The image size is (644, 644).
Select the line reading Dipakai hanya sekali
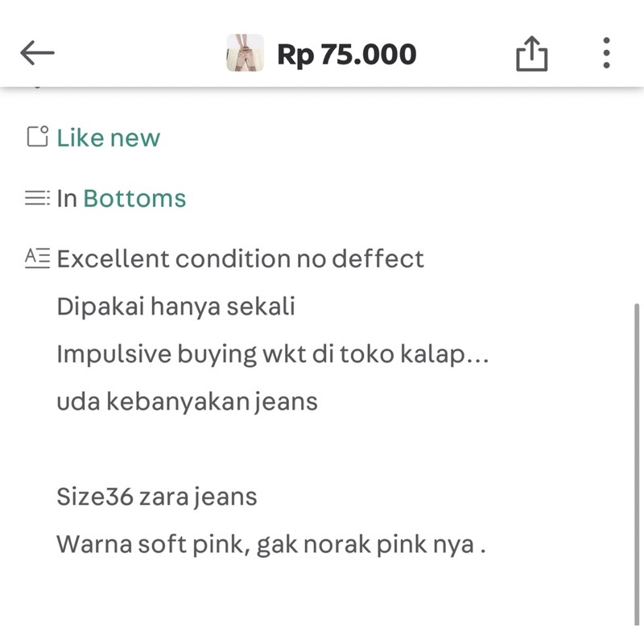(175, 306)
